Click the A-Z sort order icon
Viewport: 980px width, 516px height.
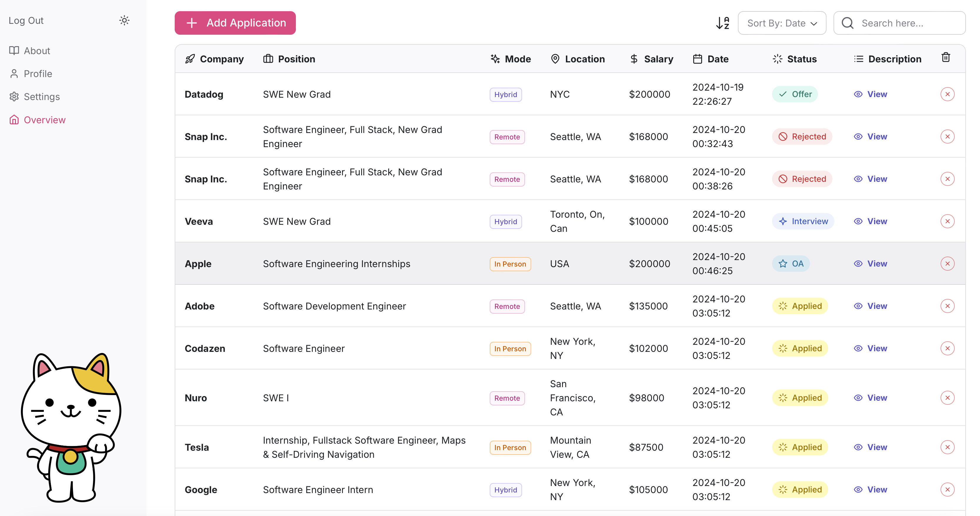click(722, 23)
